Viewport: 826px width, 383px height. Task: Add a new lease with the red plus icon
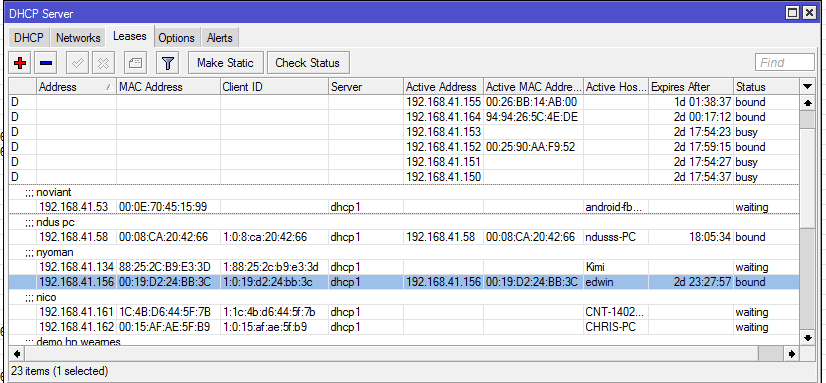21,63
